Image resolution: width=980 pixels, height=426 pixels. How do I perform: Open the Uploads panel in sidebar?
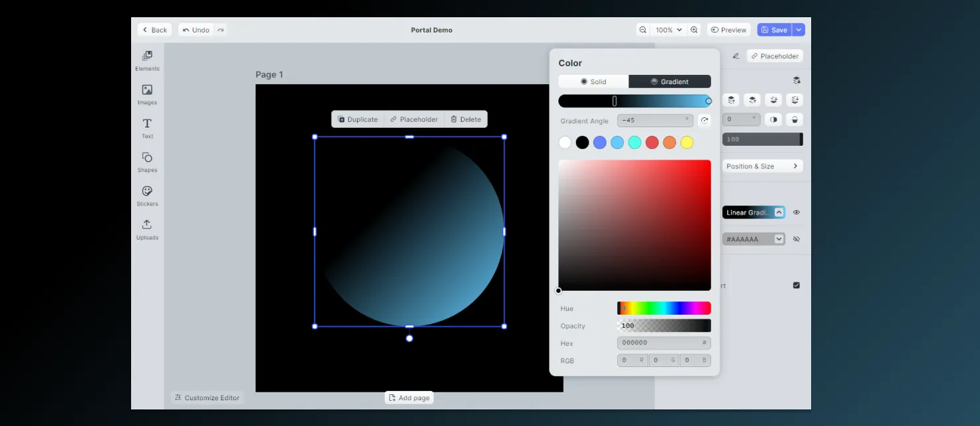click(x=147, y=229)
